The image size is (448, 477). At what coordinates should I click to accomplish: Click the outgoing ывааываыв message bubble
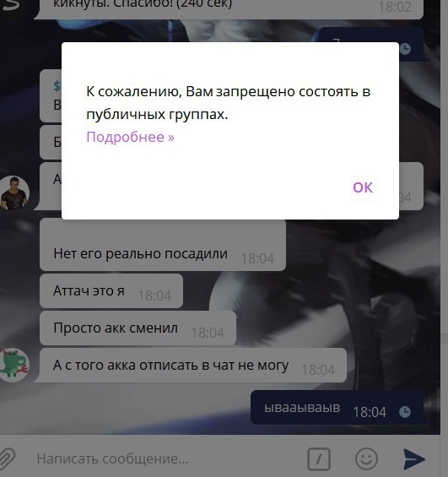pos(337,408)
